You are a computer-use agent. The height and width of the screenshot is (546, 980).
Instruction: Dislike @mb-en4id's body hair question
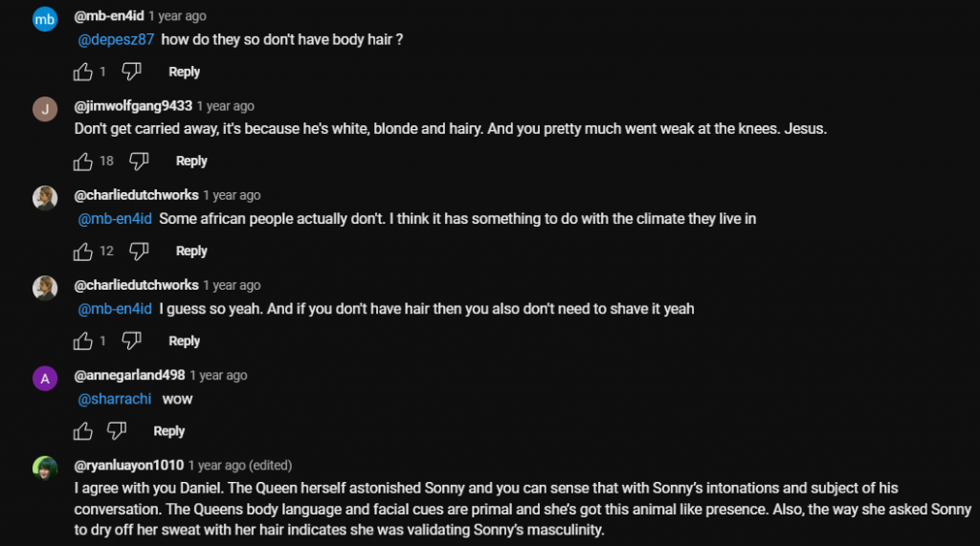132,72
